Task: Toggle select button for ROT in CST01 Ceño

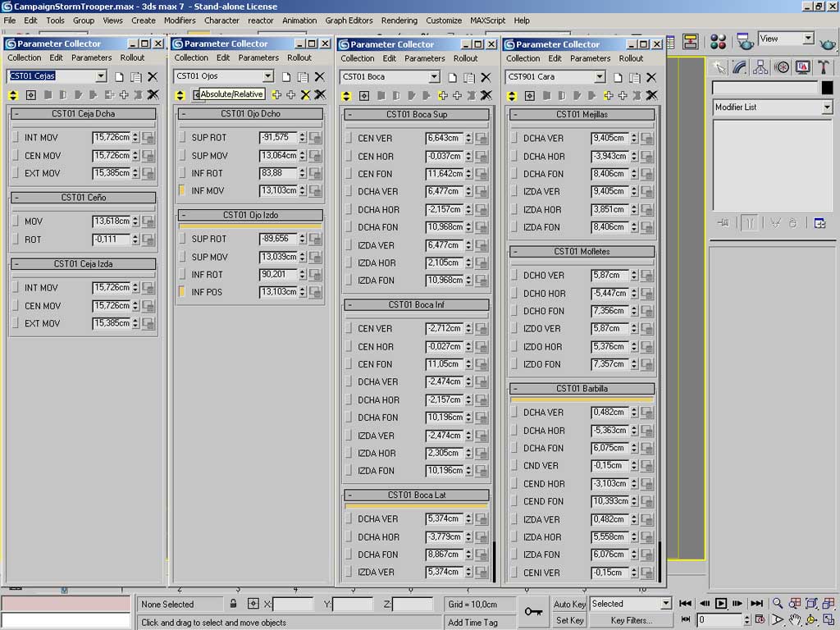Action: coord(15,239)
